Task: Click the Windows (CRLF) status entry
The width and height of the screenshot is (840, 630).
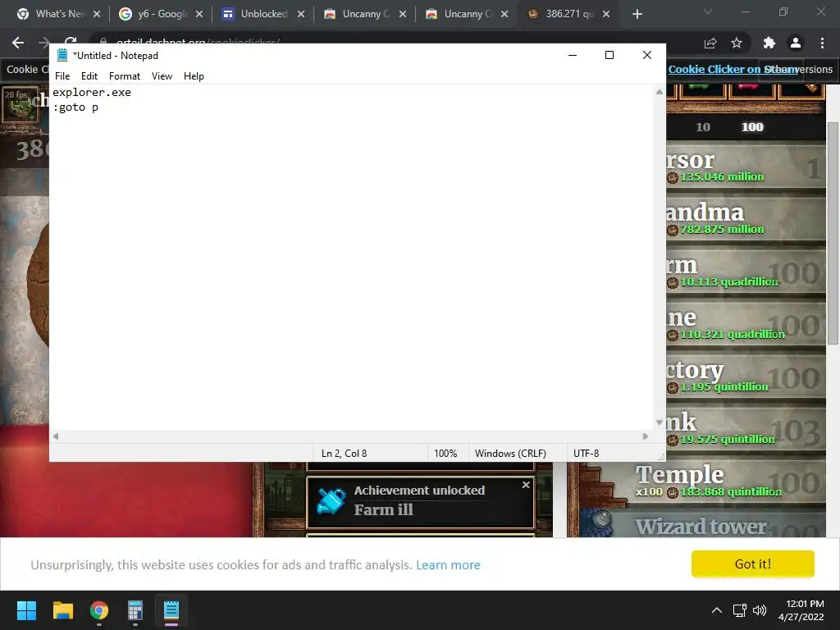Action: [x=510, y=453]
